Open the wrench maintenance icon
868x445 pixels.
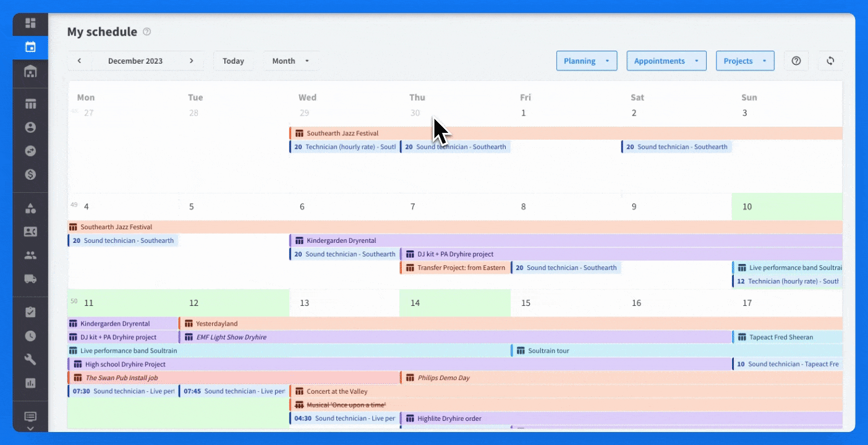click(30, 360)
